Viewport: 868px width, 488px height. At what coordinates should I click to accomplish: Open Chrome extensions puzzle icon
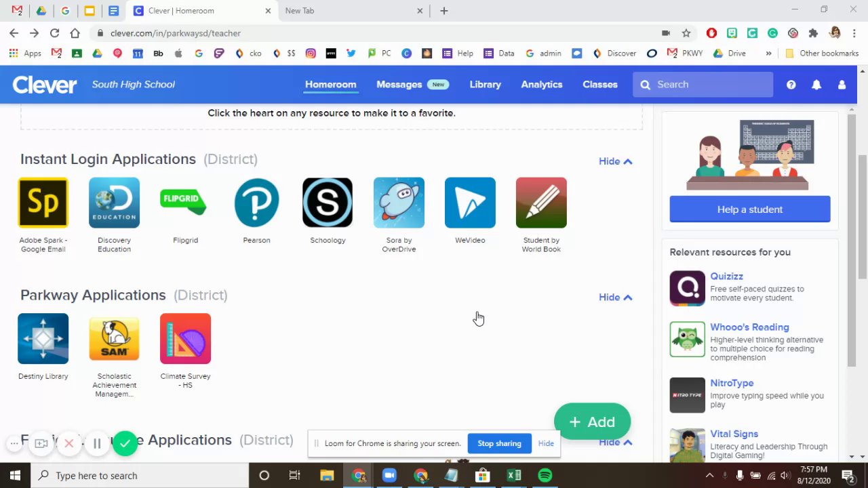pos(813,33)
